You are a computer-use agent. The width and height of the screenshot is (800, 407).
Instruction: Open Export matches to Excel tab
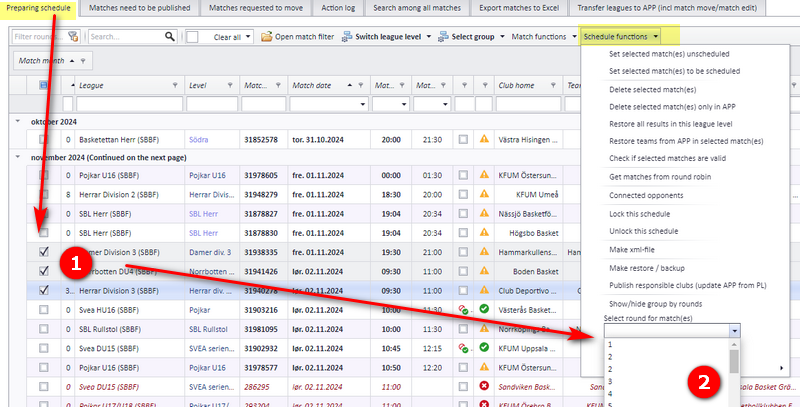tap(519, 8)
